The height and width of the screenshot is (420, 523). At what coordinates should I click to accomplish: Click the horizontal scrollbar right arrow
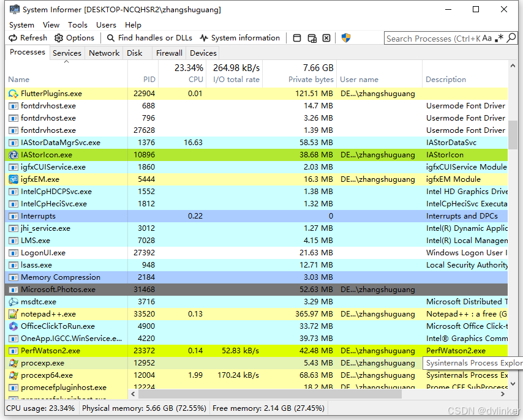503,394
